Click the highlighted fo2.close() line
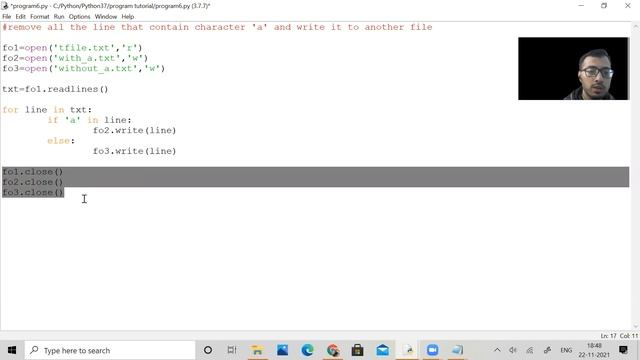This screenshot has height=360, width=640. 33,182
